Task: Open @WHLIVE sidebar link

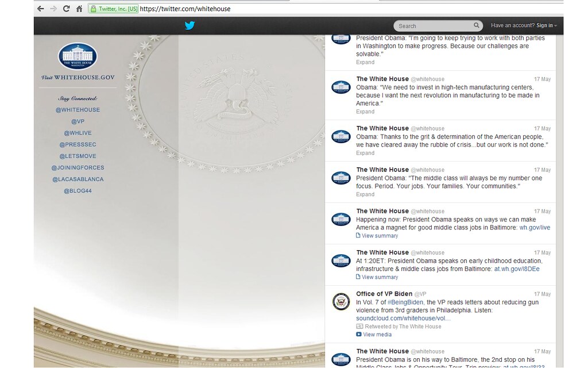Action: [78, 133]
